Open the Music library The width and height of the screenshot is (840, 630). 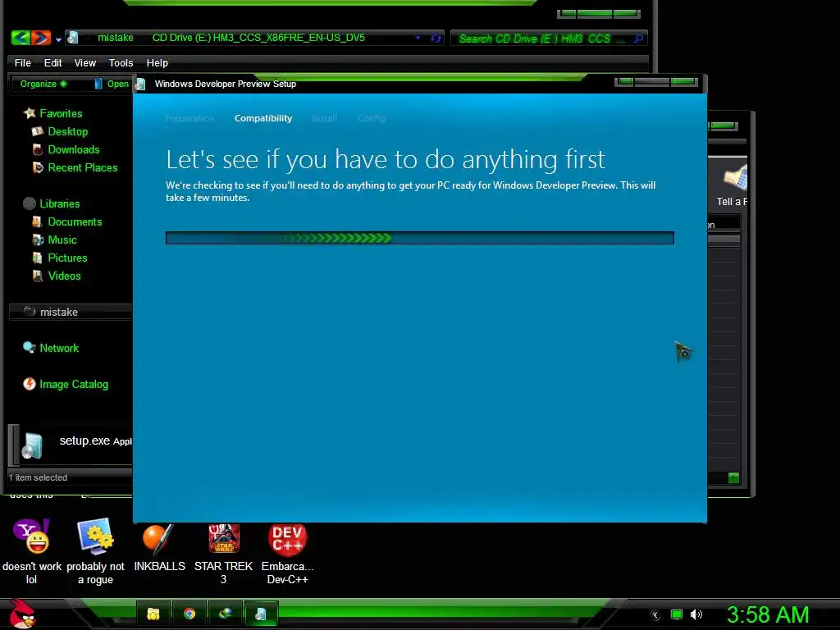[x=62, y=240]
